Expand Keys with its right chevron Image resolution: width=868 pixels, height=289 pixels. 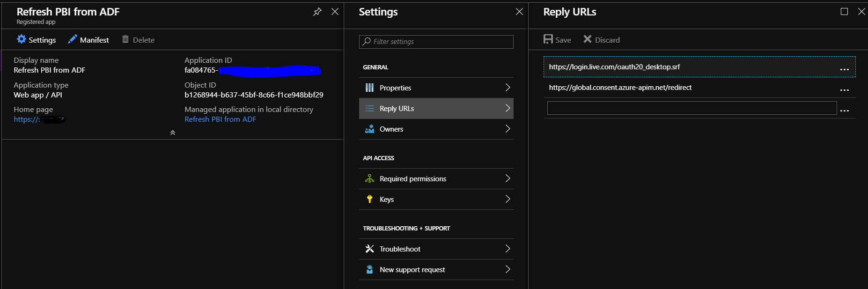[x=508, y=199]
